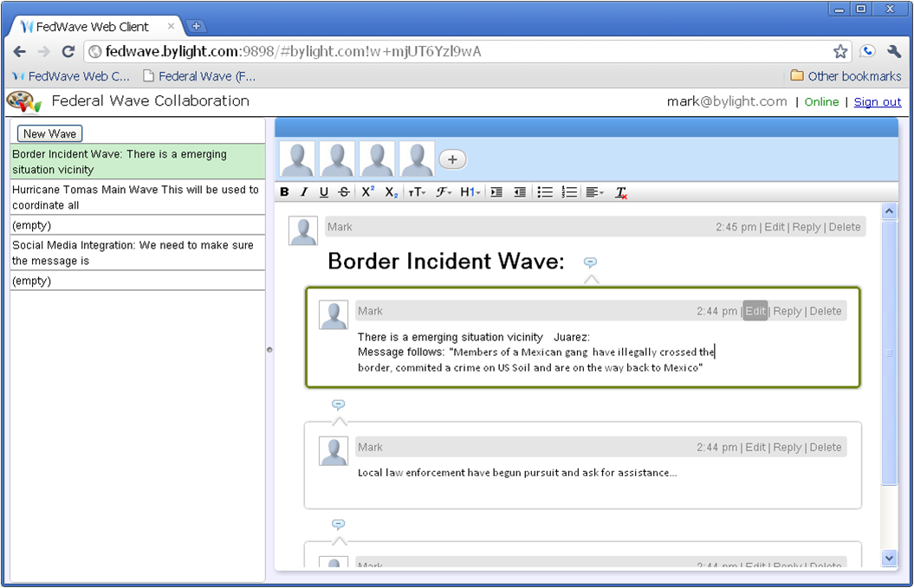Click the New Wave button
Screen dimensions: 914x588
(49, 133)
